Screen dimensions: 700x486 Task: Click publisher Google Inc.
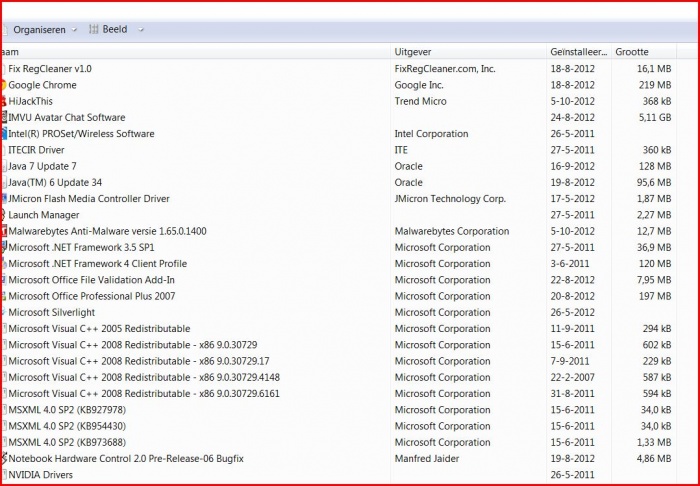coord(419,85)
